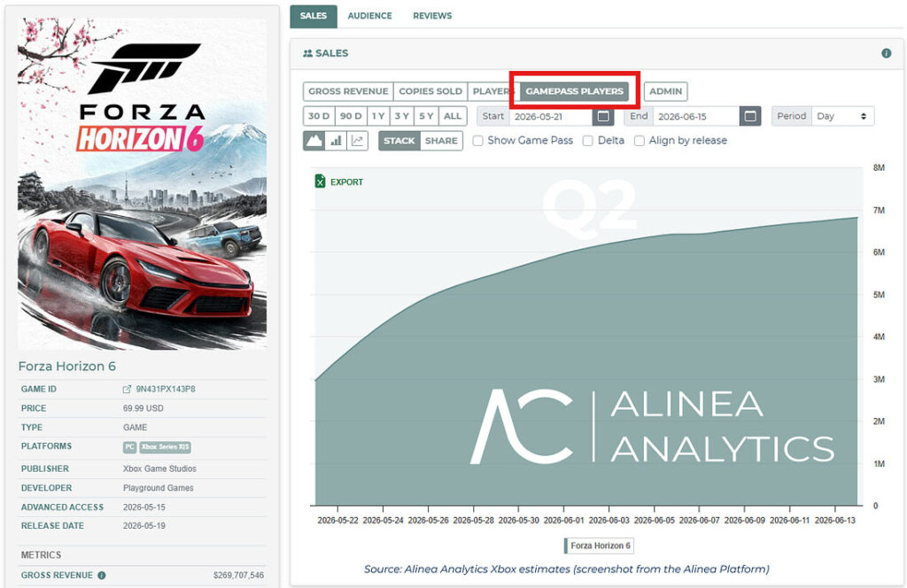The height and width of the screenshot is (588, 907).
Task: Set range to ALL
Action: [453, 116]
